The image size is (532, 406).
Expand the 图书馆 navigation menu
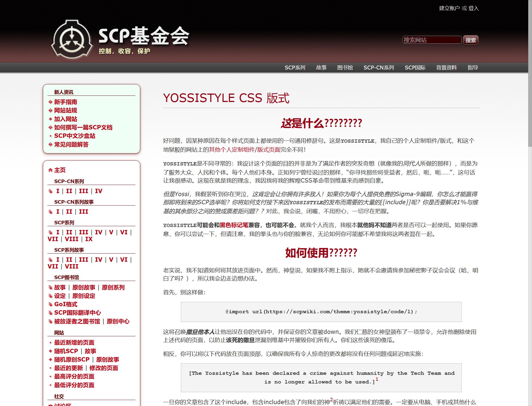click(x=345, y=68)
